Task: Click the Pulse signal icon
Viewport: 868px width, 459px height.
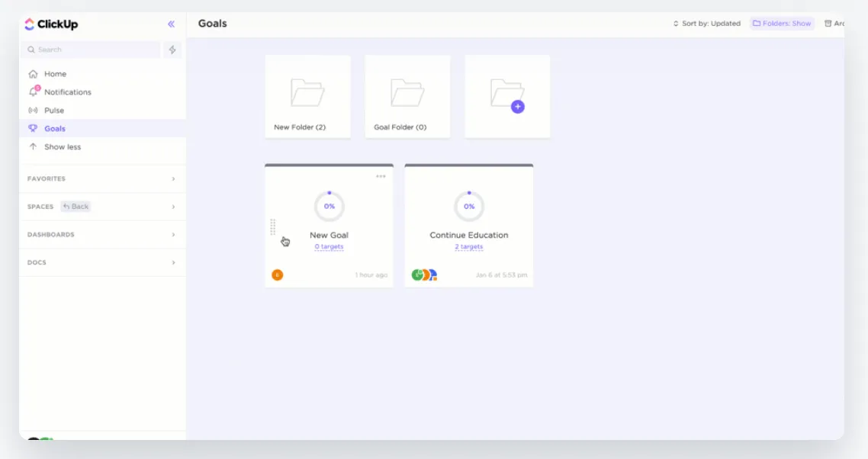Action: click(34, 111)
